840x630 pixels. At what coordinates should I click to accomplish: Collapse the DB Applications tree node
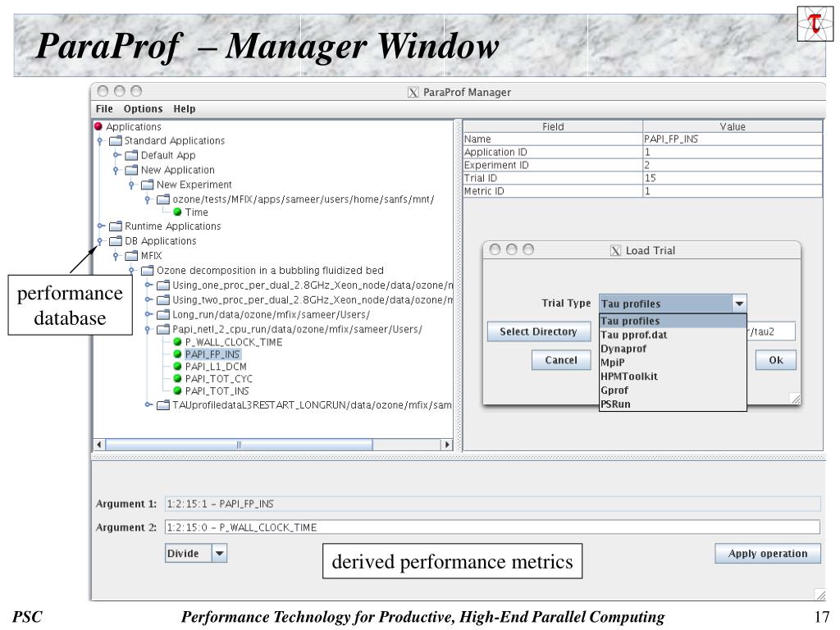[99, 242]
